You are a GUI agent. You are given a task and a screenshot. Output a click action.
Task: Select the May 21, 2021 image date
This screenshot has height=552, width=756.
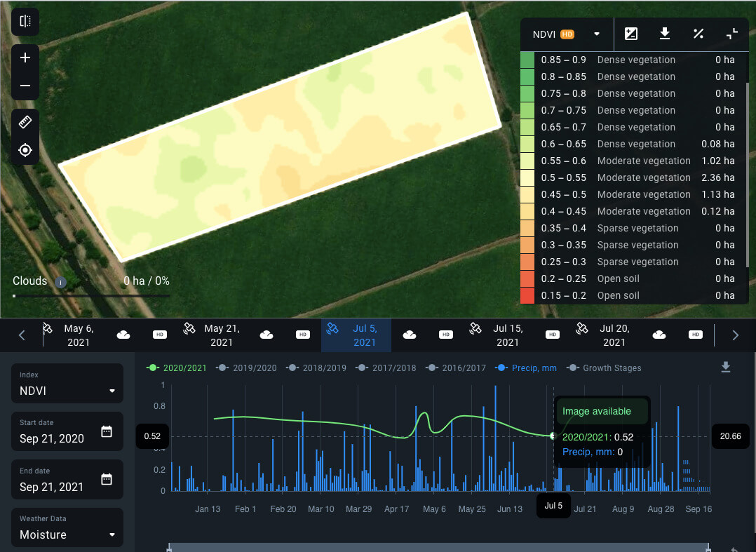point(222,335)
